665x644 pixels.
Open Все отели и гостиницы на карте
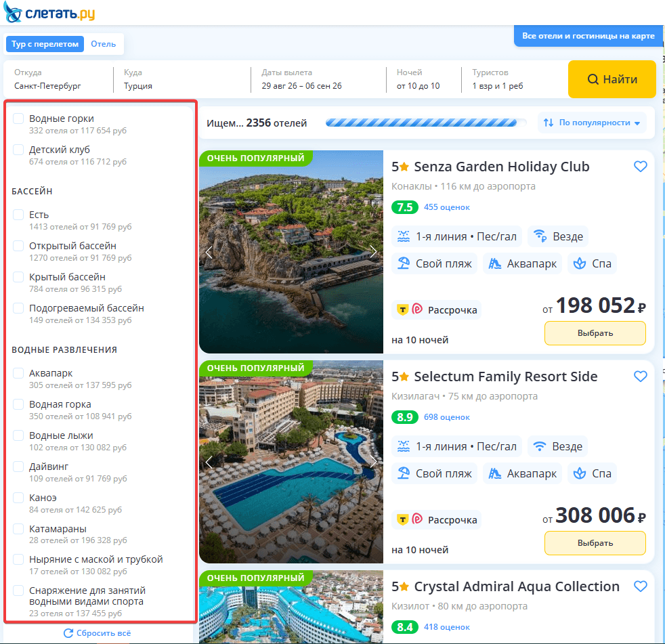[x=588, y=36]
